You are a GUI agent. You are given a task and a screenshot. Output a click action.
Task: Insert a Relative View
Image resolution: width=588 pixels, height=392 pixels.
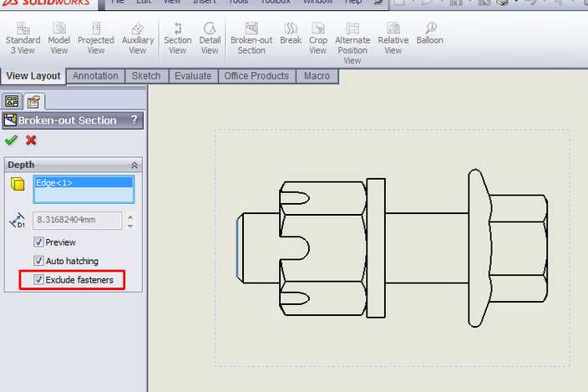(393, 38)
